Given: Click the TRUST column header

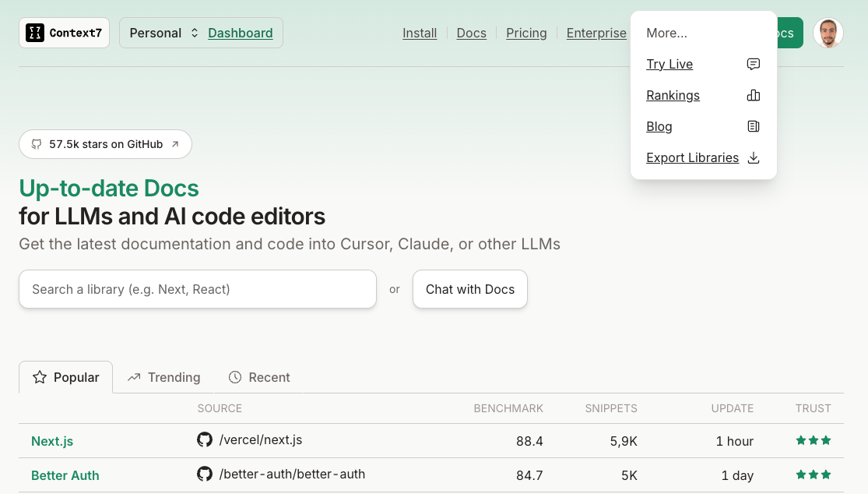Looking at the screenshot, I should (814, 409).
